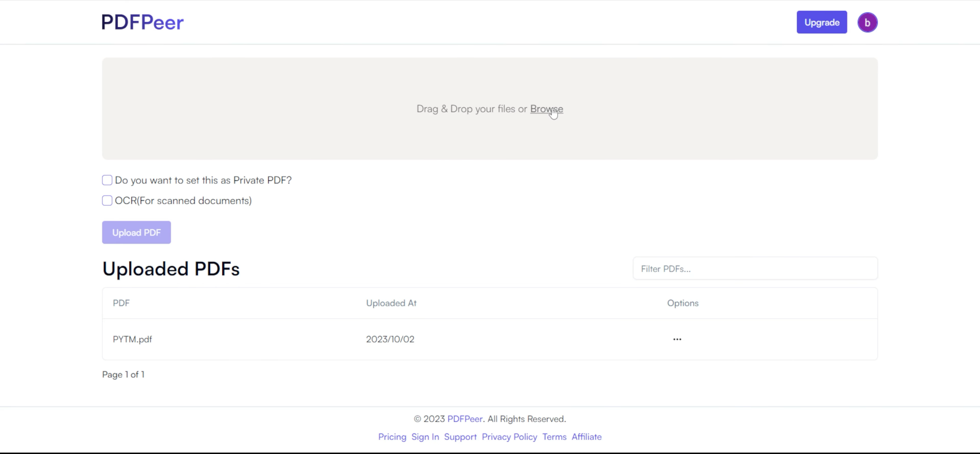Focus the Filter PDFs search field

click(755, 268)
